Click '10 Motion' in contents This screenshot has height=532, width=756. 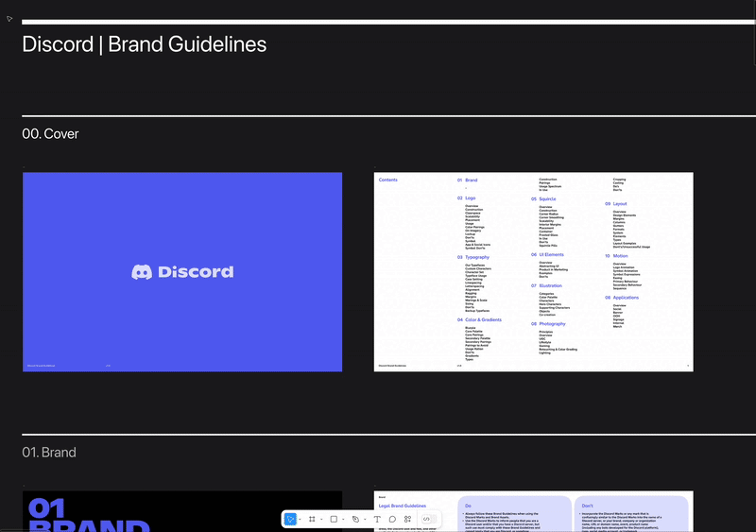pyautogui.click(x=616, y=256)
